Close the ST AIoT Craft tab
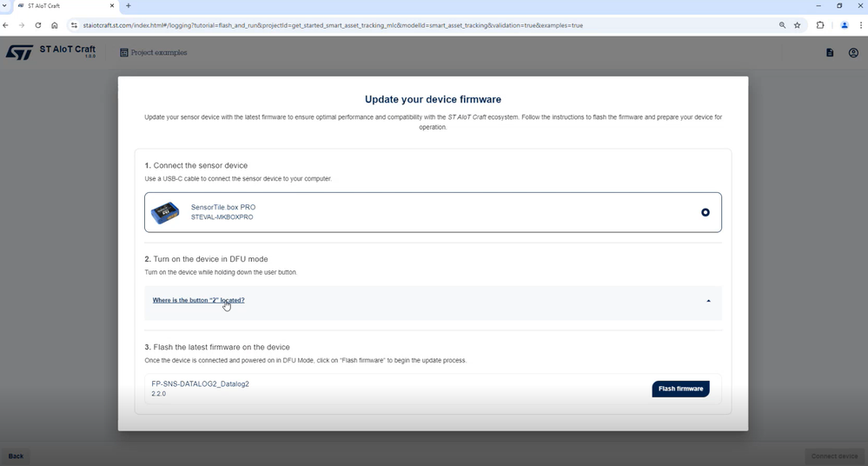Screen dimensions: 868x466 pyautogui.click(x=112, y=5)
